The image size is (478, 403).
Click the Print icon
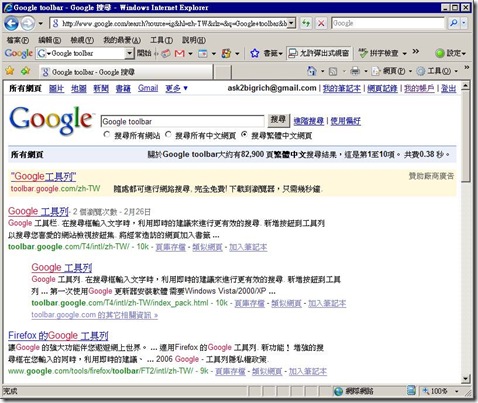pyautogui.click(x=355, y=71)
